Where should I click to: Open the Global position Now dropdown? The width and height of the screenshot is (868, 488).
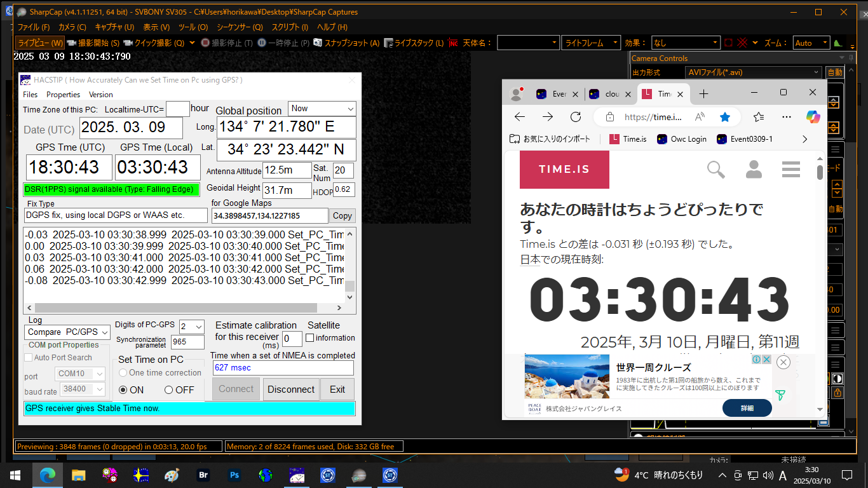(322, 109)
